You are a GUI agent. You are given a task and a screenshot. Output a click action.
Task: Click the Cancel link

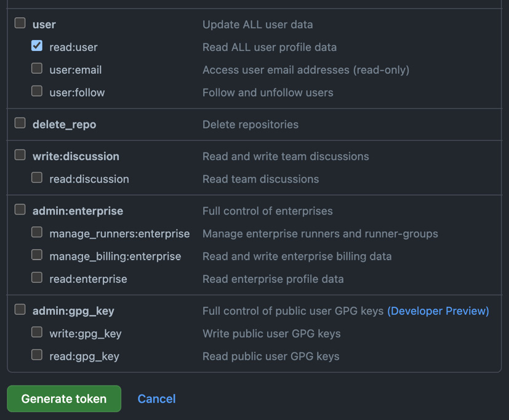coord(156,398)
